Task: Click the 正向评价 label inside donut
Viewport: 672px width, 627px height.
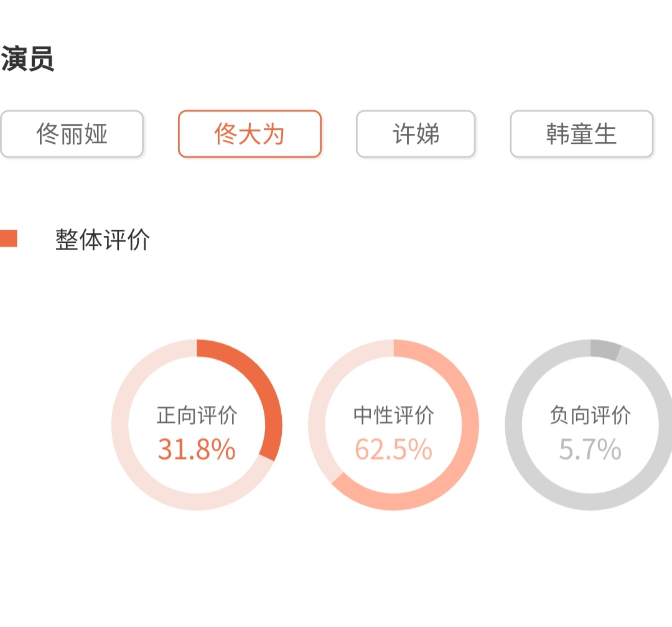Action: [197, 415]
